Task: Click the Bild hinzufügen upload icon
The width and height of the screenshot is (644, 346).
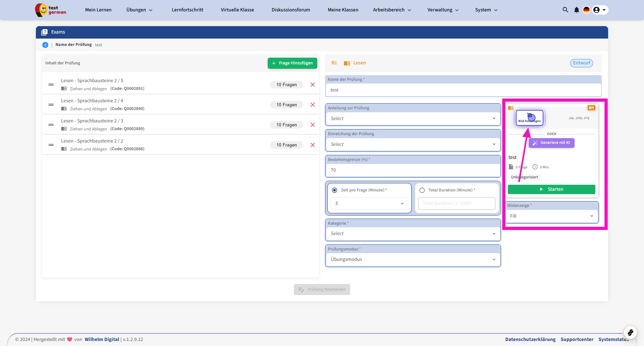Action: pos(529,117)
